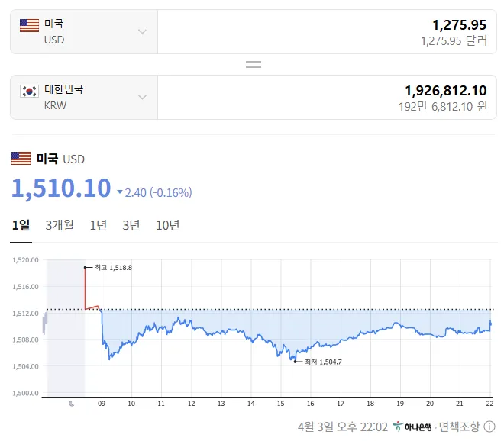The image size is (504, 441).
Task: Switch to the 1년 chart tab
Action: coord(98,225)
